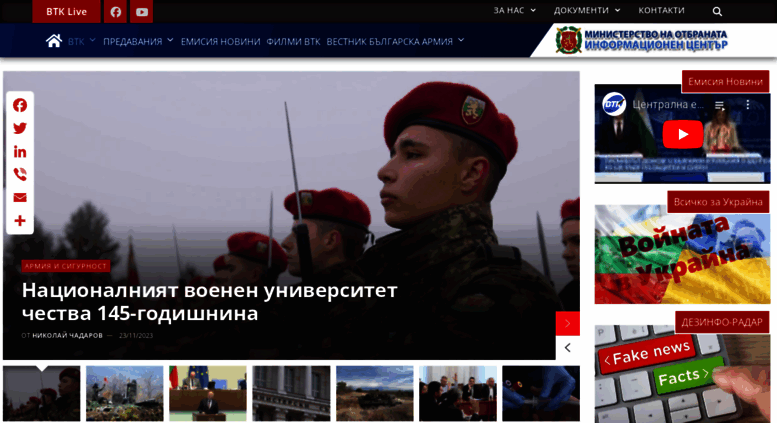Click Ministry of Defence information center logo
The width and height of the screenshot is (777, 423).
tap(642, 40)
